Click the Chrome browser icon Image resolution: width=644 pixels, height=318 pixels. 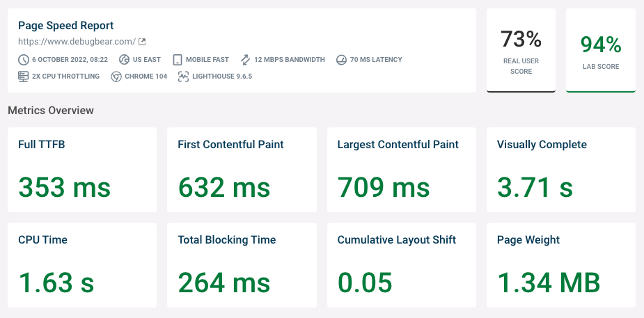click(116, 76)
